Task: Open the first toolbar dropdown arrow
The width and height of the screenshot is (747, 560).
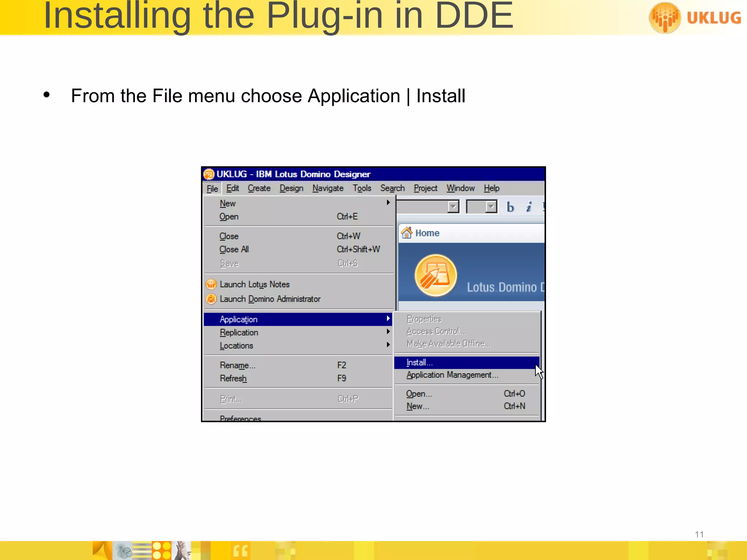Action: point(453,207)
